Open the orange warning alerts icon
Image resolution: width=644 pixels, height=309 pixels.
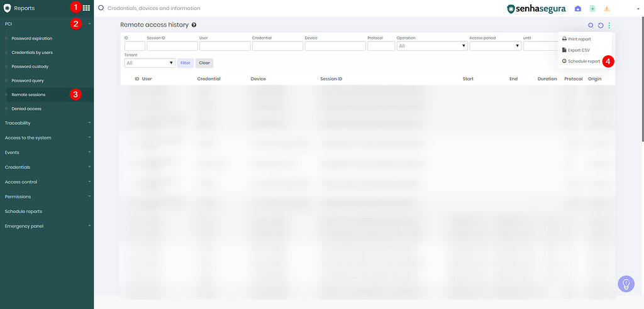coord(607,9)
